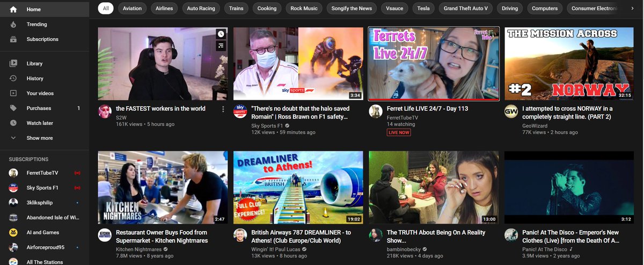Open Sky Sports F1 subscription in sidebar
Viewport: 644px width, 265px height.
pyautogui.click(x=45, y=188)
